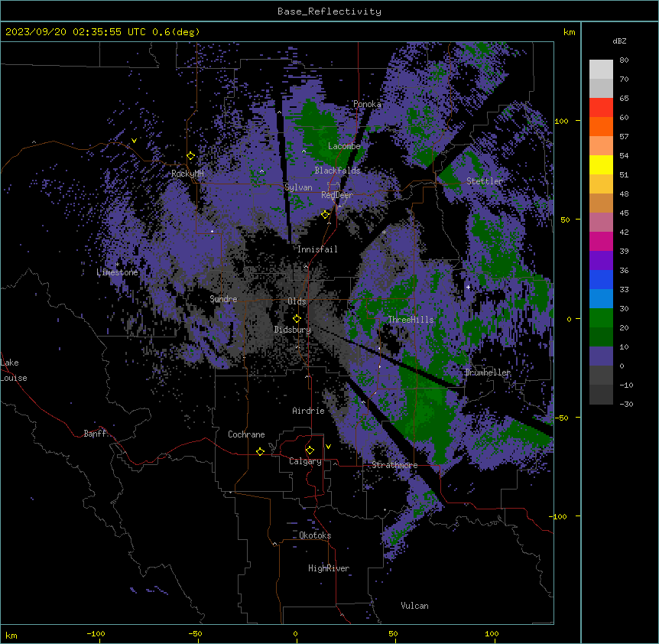The image size is (659, 644).
Task: Select the HighRiver city label
Action: coord(329,568)
